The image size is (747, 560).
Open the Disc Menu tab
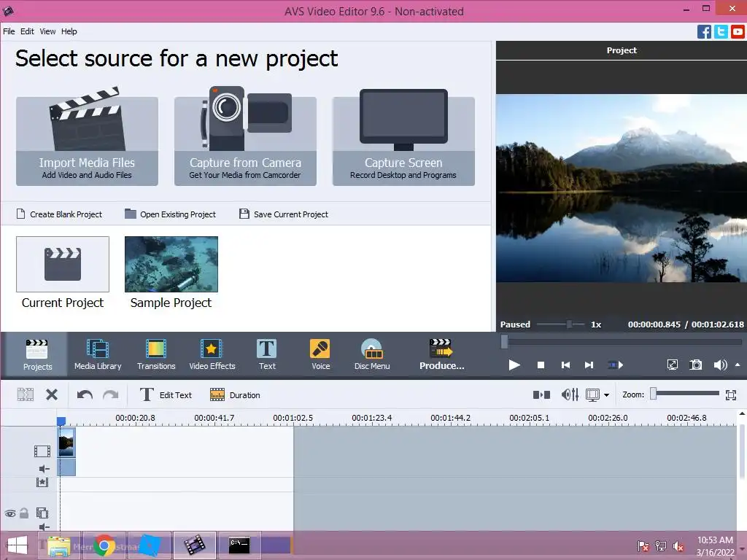(371, 355)
